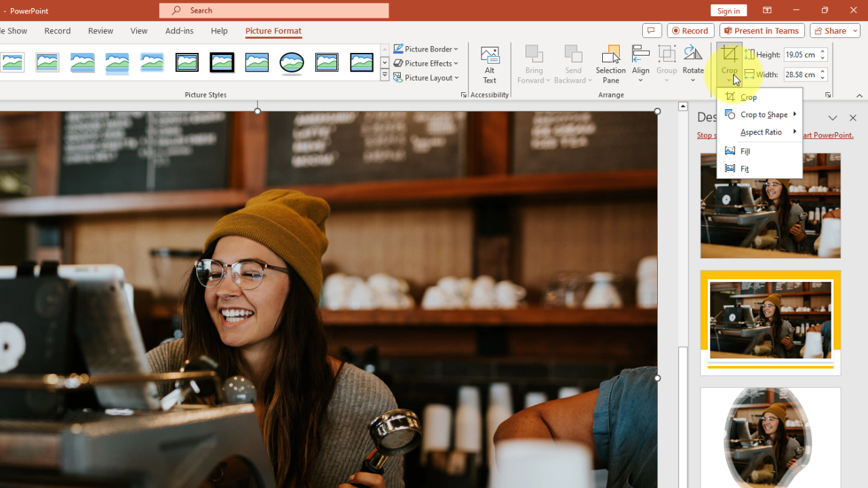Image resolution: width=868 pixels, height=488 pixels.
Task: Apply the Thick Matte Black picture style
Action: pos(222,62)
